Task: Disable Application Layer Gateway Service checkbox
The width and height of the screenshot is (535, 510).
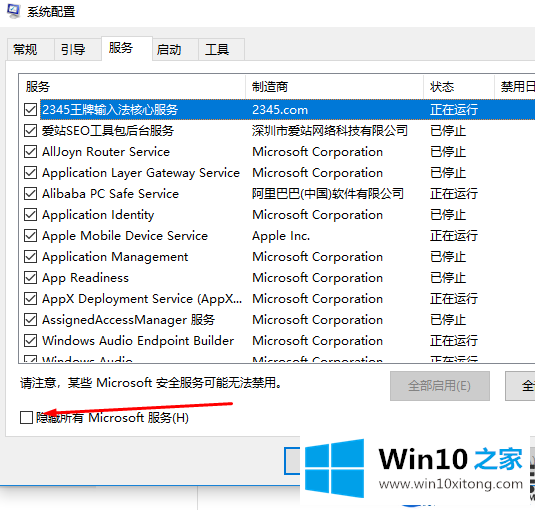Action: tap(30, 173)
